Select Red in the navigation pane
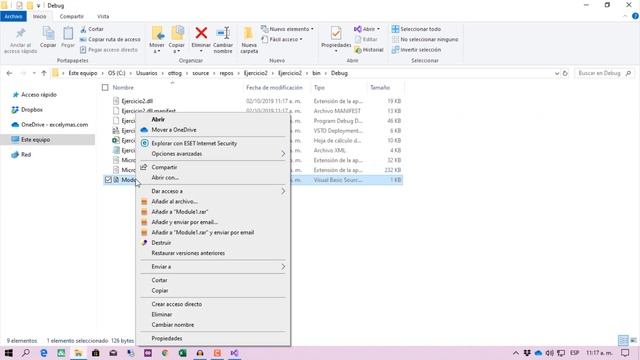 click(26, 155)
